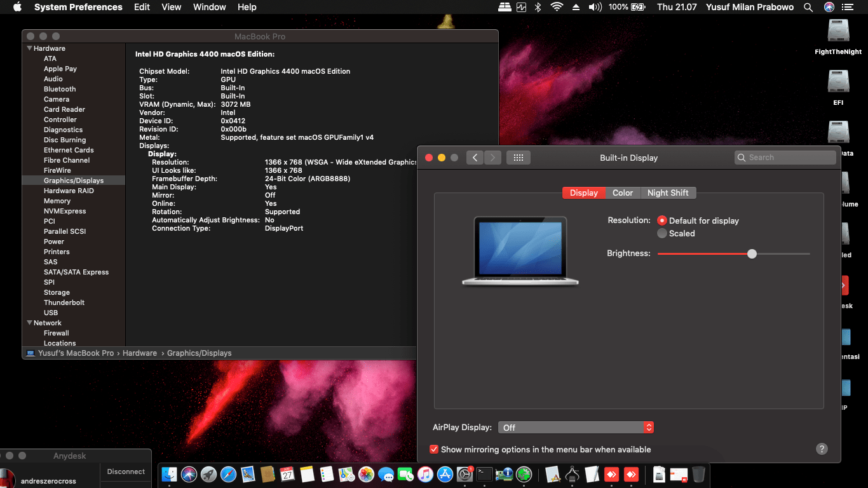Viewport: 868px width, 488px height.
Task: Select Firewall under Network
Action: (57, 333)
